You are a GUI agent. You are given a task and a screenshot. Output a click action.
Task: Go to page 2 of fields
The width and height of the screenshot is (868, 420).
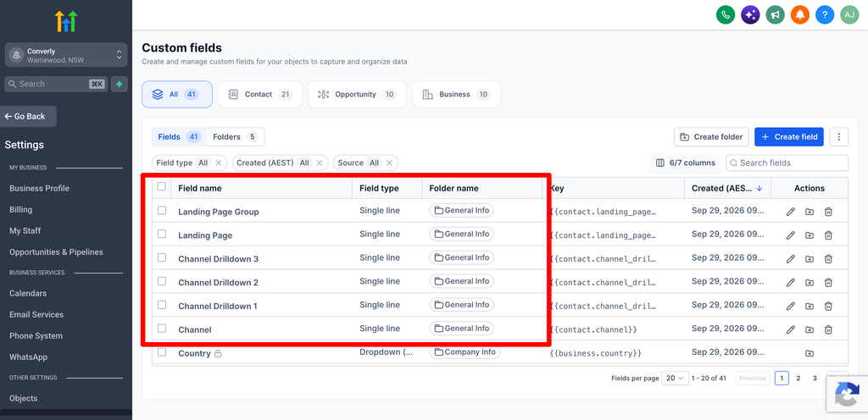pos(798,378)
